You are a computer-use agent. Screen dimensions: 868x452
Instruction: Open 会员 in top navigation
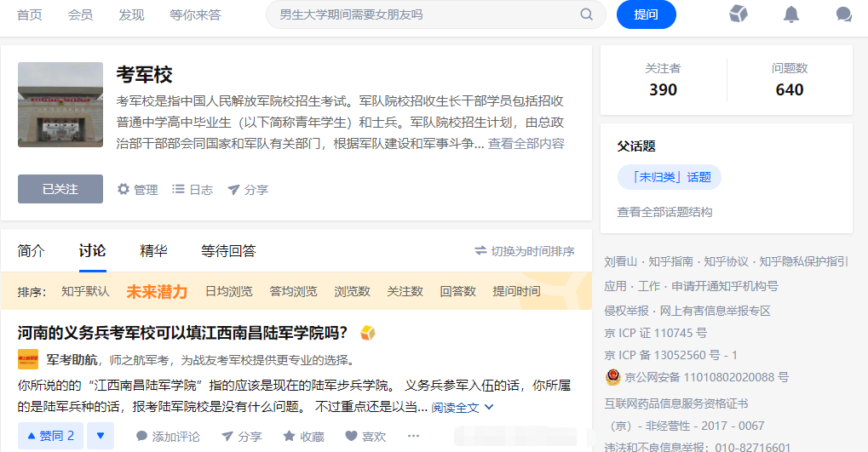80,15
